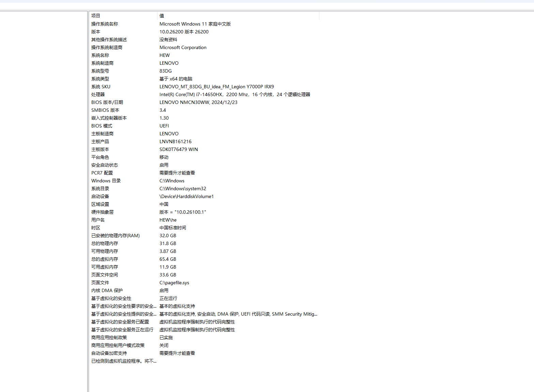This screenshot has width=534, height=392.
Task: Select the SDK0T76479 WIN value
Action: point(179,149)
